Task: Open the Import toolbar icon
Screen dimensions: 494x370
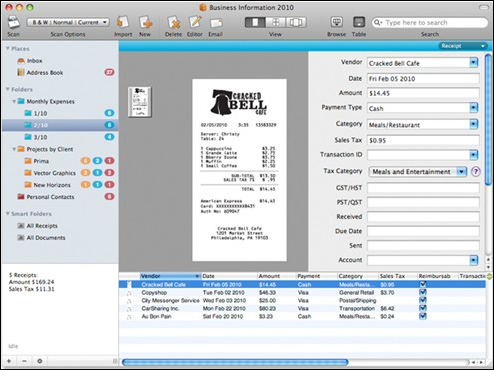Action: tap(123, 22)
